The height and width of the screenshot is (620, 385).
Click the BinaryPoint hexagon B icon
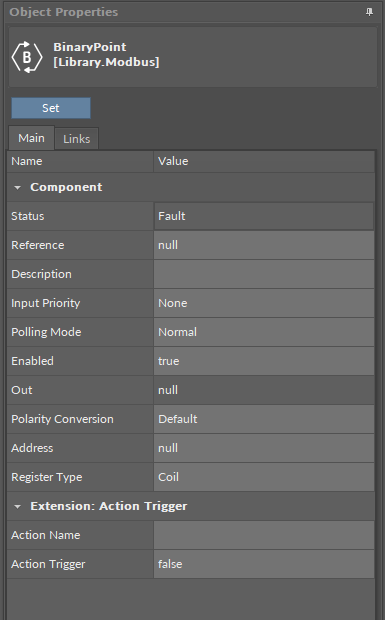[27, 57]
